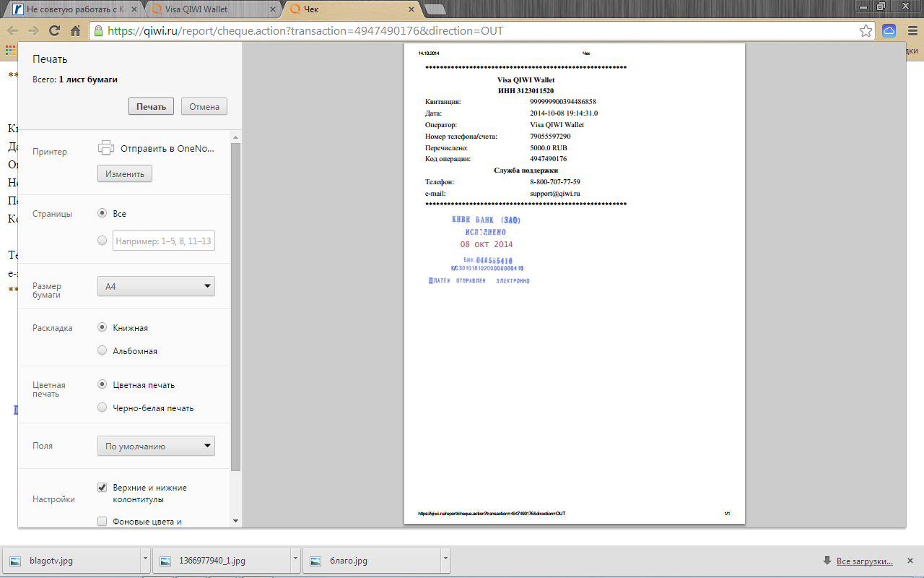Viewport: 924px width, 578px height.
Task: Open 1366977940_1.jpg download options arrow
Action: (295, 559)
